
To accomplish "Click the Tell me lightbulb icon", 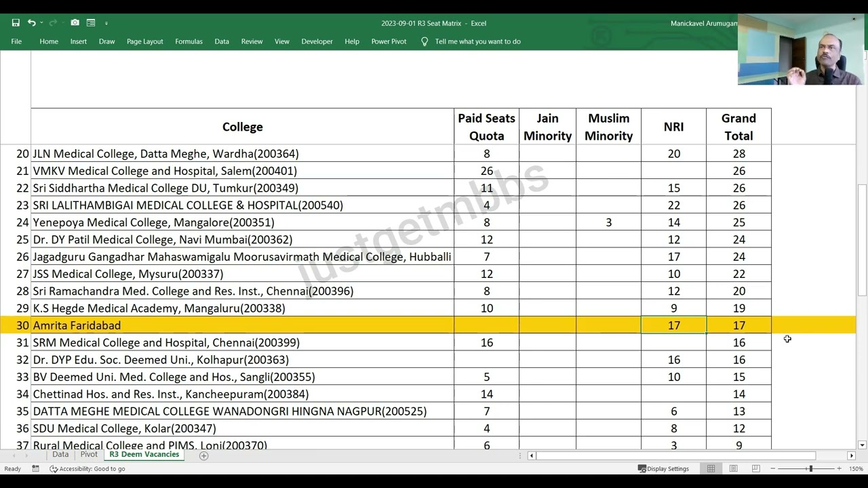I will click(x=425, y=41).
